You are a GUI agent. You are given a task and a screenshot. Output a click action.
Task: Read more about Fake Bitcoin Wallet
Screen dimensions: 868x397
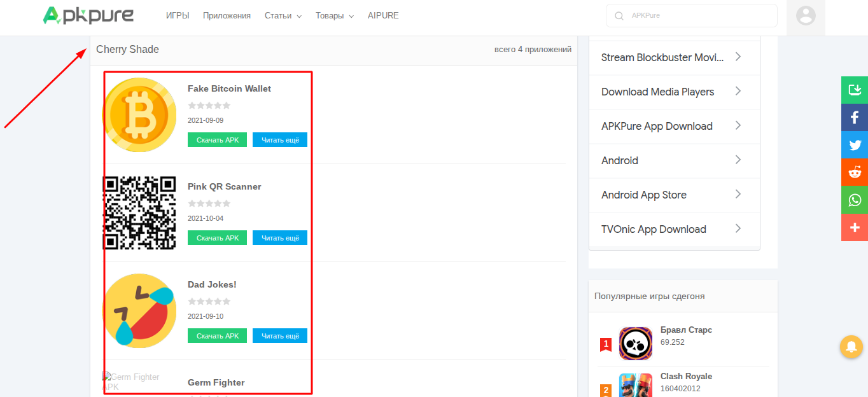tap(280, 140)
